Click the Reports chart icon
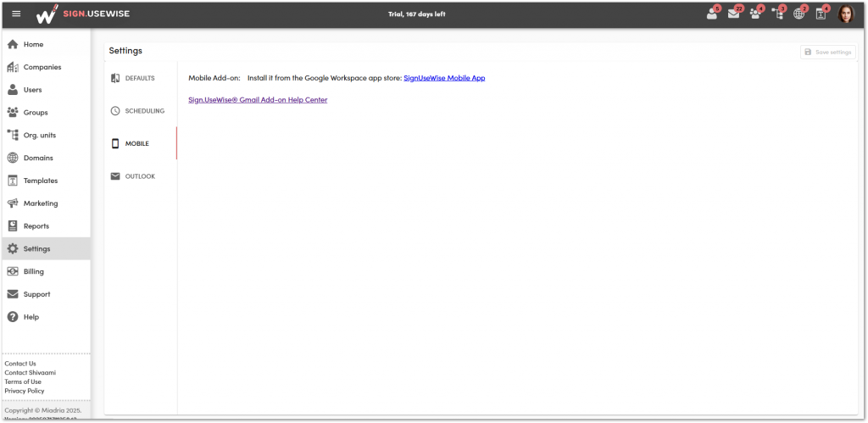868x423 pixels. [x=13, y=225]
